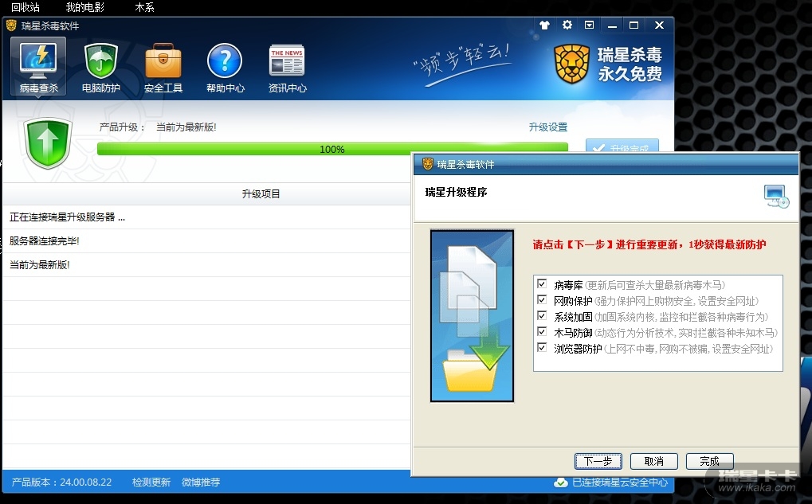Screen dimensions: 812x504
Task: Click 已连接瑞星云安全中心 status text
Action: click(x=620, y=483)
